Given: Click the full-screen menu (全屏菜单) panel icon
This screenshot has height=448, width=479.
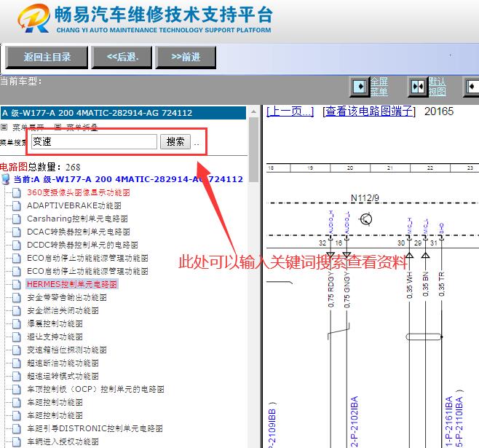Looking at the screenshot, I should tap(360, 87).
